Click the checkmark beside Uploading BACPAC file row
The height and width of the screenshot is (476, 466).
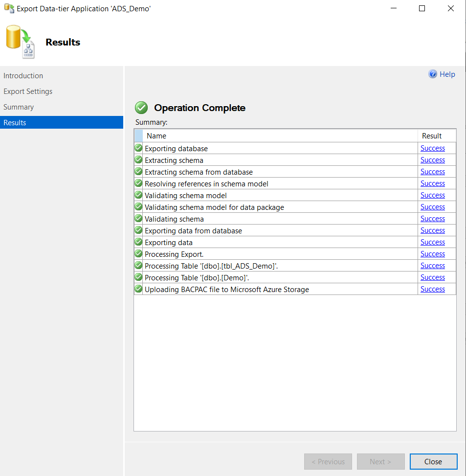138,289
